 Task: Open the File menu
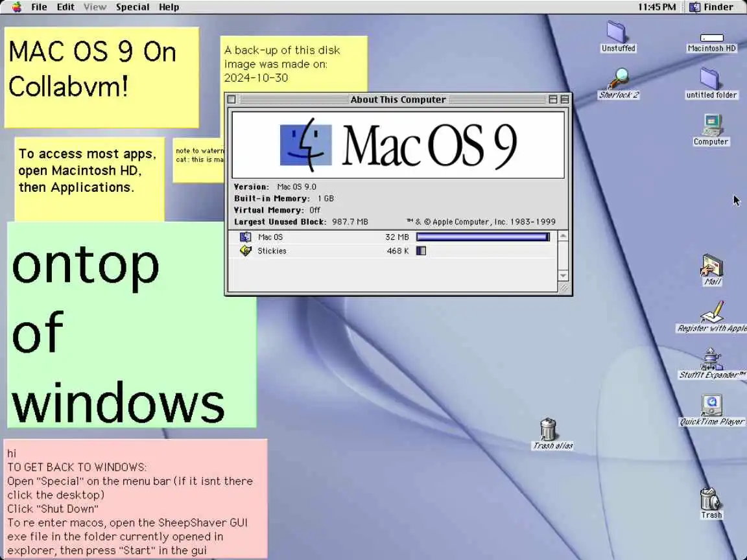[x=39, y=7]
